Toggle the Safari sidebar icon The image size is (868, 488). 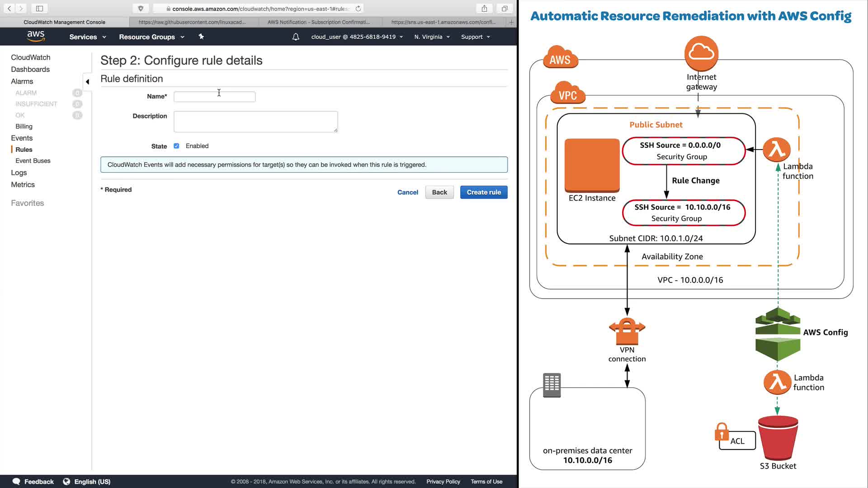click(x=39, y=9)
